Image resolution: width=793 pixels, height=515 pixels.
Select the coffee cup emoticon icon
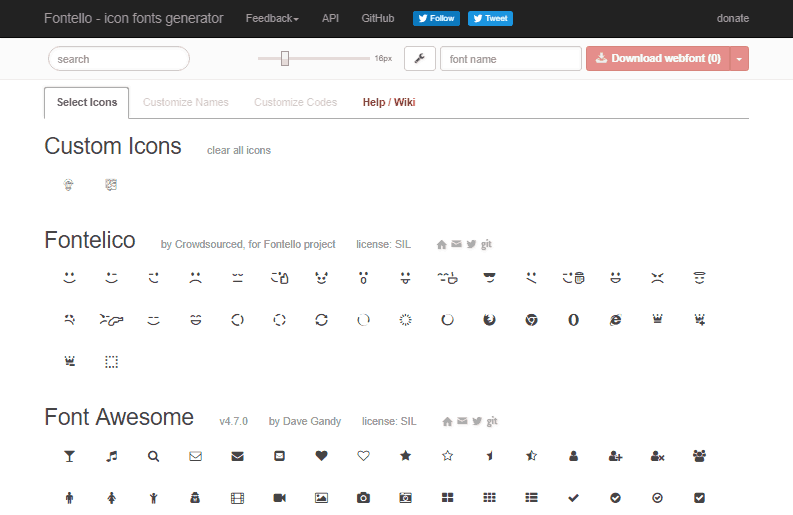447,278
